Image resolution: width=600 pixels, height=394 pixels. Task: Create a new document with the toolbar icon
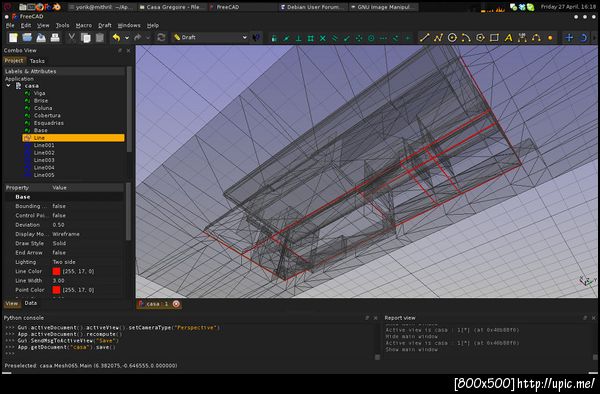click(x=13, y=37)
